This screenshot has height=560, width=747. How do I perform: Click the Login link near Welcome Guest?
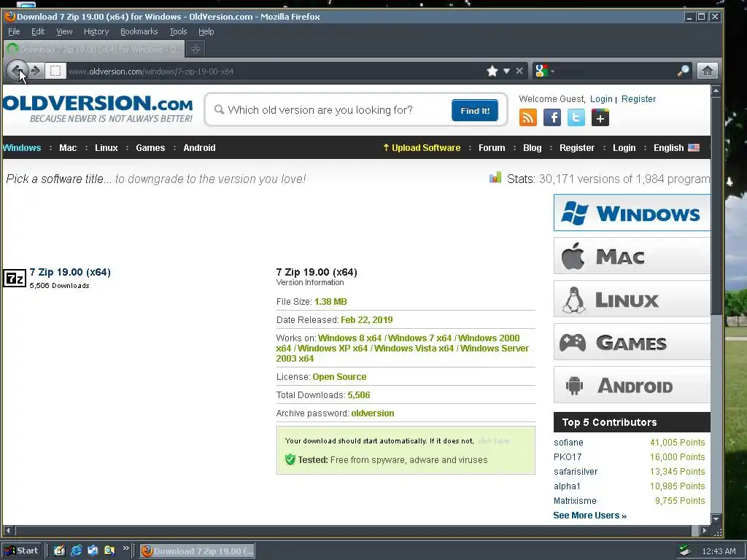pos(601,98)
